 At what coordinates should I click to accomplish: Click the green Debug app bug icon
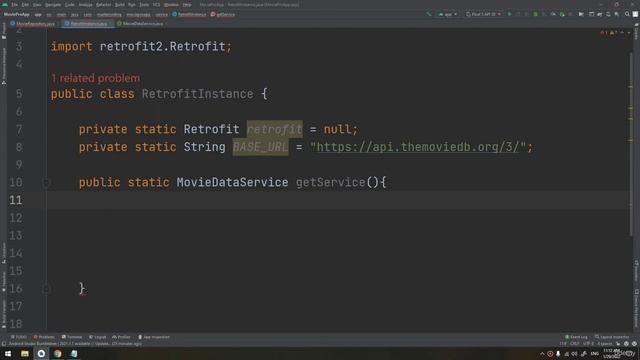tap(536, 14)
